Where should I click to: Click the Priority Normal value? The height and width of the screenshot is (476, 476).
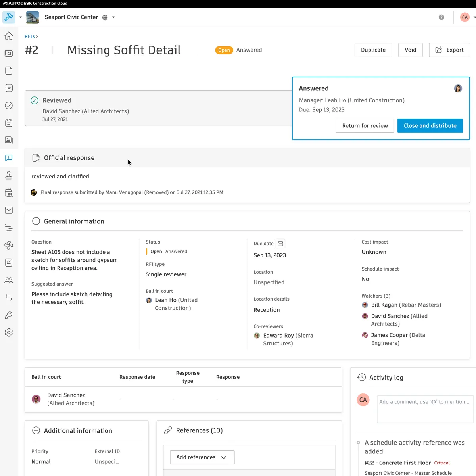[x=41, y=462]
